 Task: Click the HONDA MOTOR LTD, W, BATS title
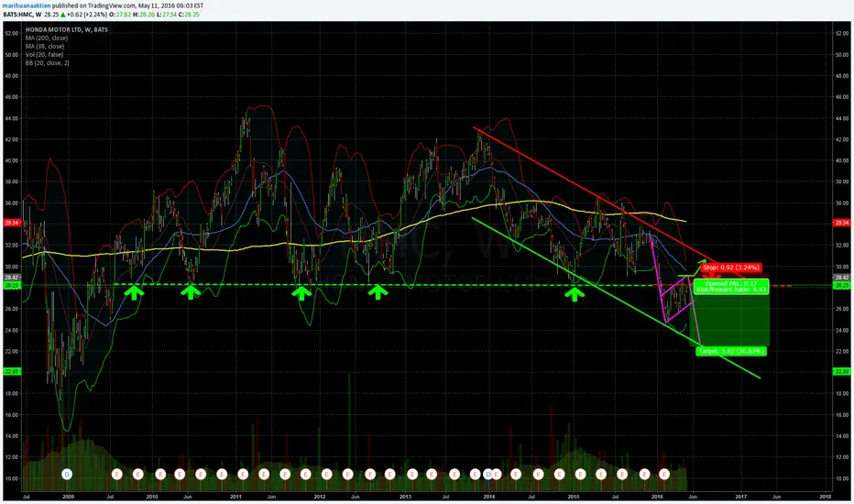[67, 29]
